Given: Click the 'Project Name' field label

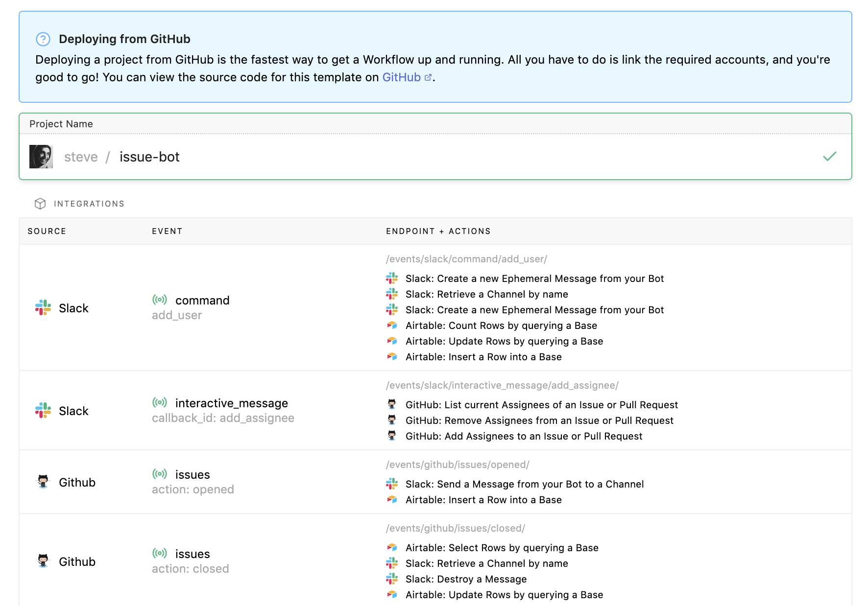Looking at the screenshot, I should point(61,124).
